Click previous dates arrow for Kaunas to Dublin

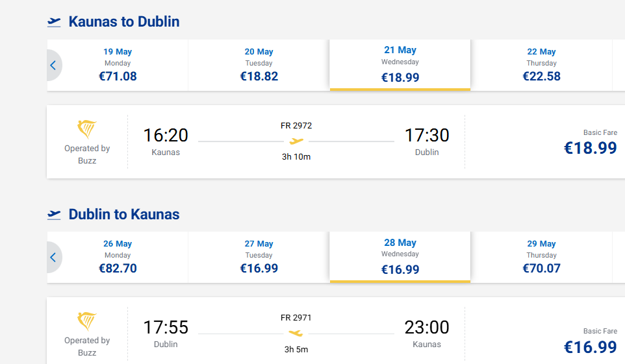coord(54,66)
